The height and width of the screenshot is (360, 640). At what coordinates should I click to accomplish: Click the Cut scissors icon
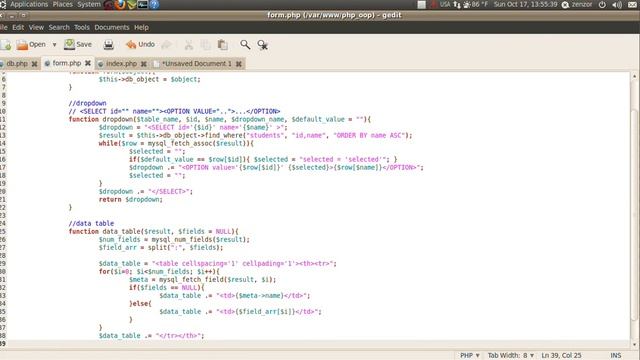(189, 45)
